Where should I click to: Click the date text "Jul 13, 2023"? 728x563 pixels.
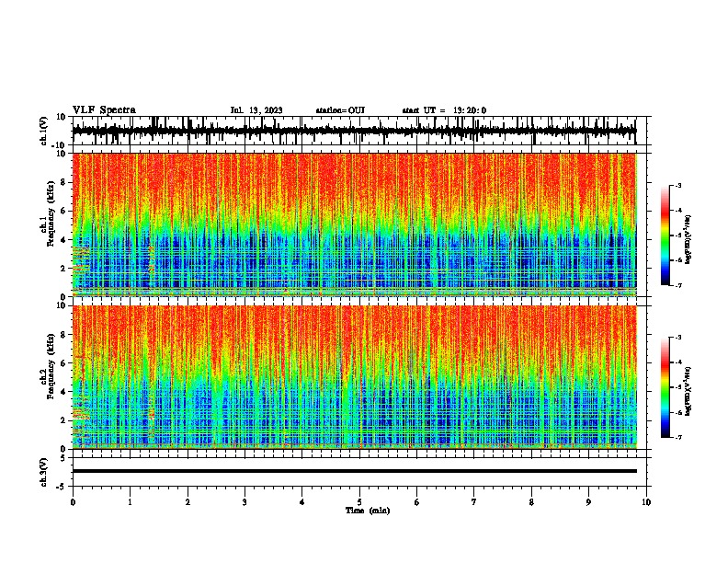coord(256,110)
